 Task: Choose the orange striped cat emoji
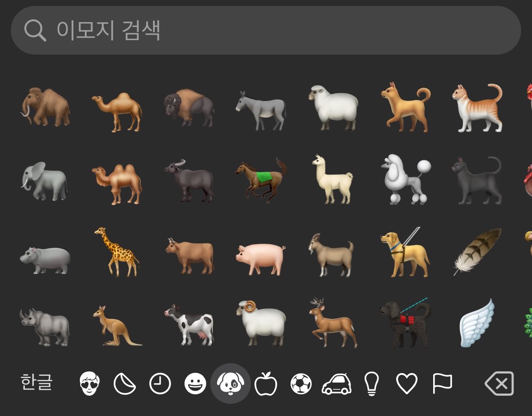click(x=477, y=107)
